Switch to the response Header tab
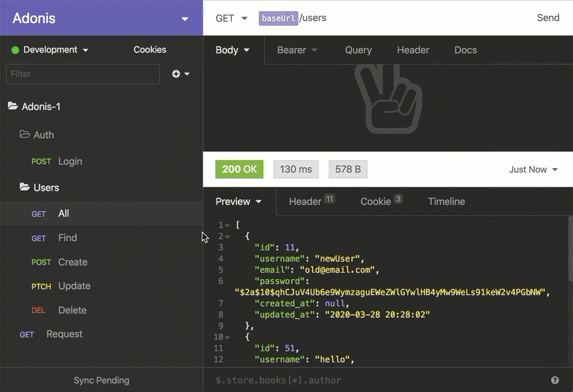573x392 pixels. [312, 201]
